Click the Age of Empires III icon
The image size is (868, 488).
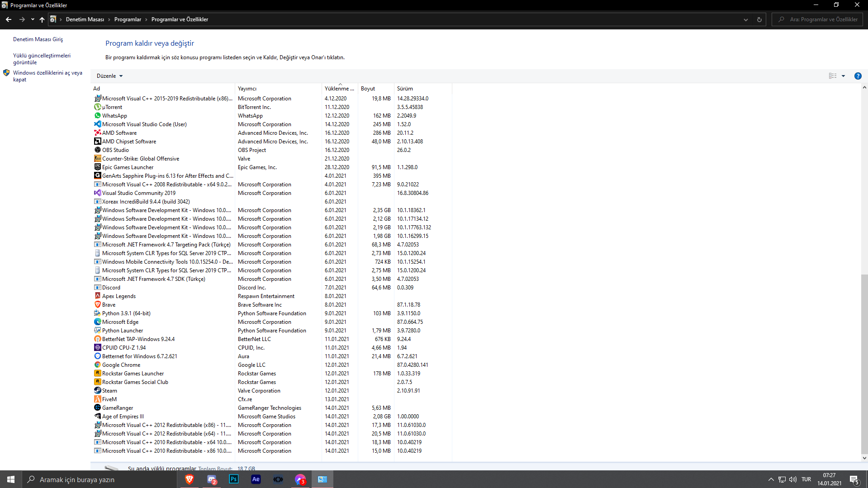coord(97,417)
